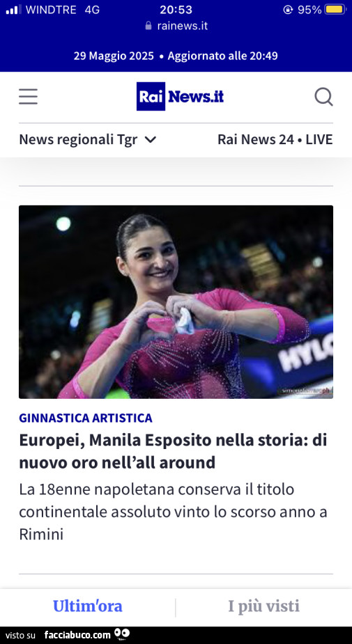
Task: Open facciabuco.com watermark link
Action: pyautogui.click(x=78, y=635)
